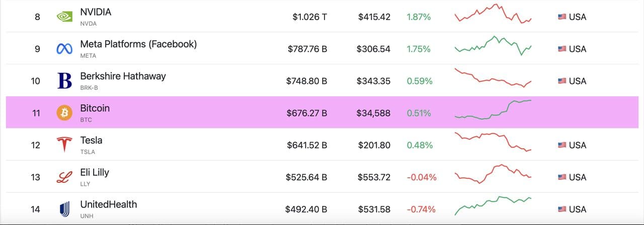Click the Meta Platforms logo icon
The image size is (644, 225).
point(64,49)
